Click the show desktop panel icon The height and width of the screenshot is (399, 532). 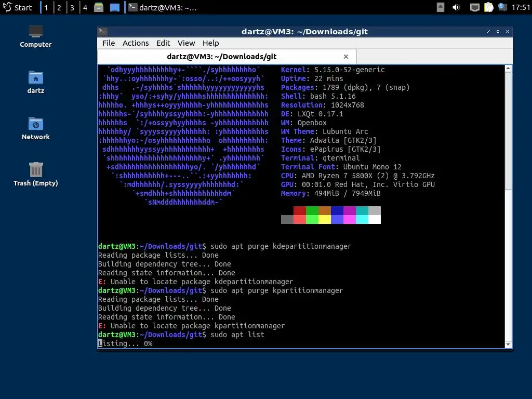tap(115, 7)
